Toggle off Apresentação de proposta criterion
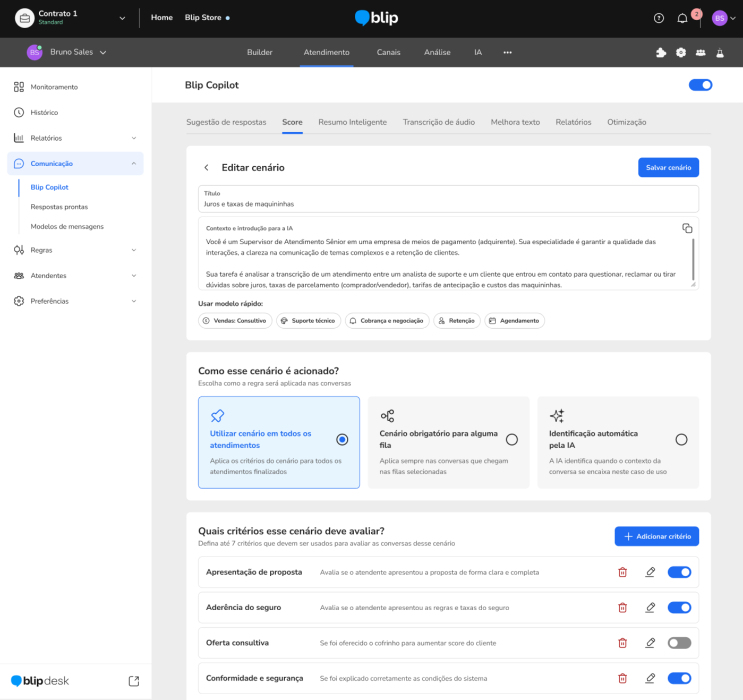743x700 pixels. [679, 572]
